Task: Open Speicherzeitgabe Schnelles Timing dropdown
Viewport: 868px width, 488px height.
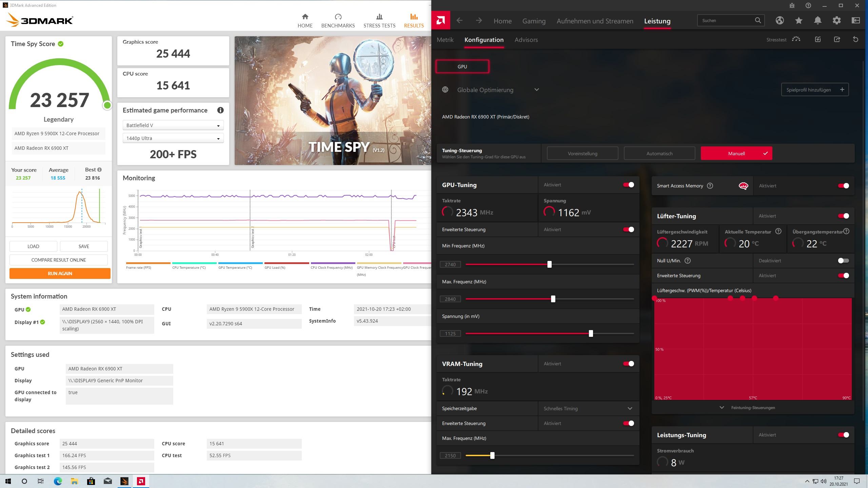Action: (x=588, y=408)
